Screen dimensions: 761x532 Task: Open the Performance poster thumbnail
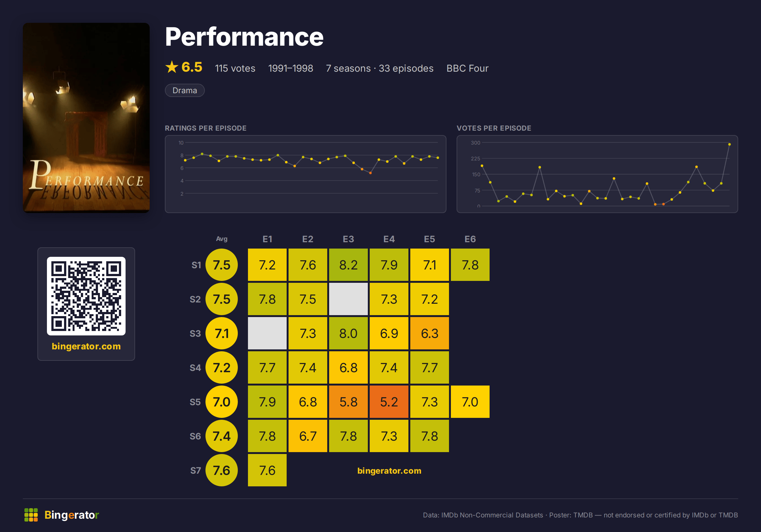[86, 118]
